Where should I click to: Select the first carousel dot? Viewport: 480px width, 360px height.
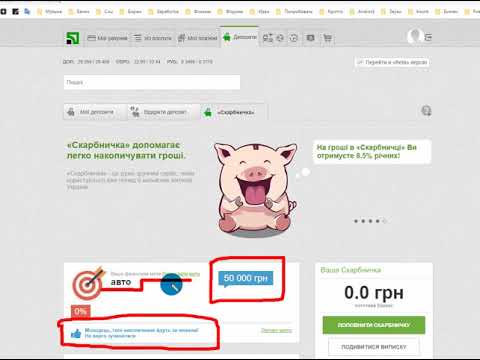pos(356,221)
